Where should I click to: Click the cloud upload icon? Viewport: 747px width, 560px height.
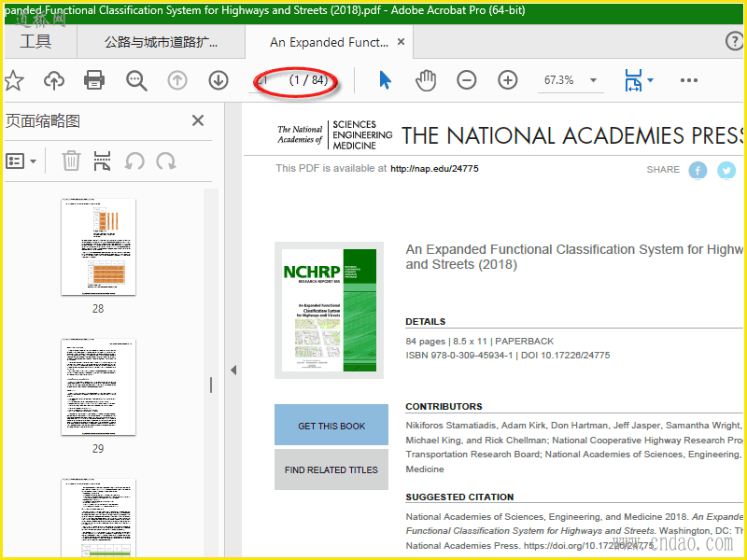click(54, 80)
